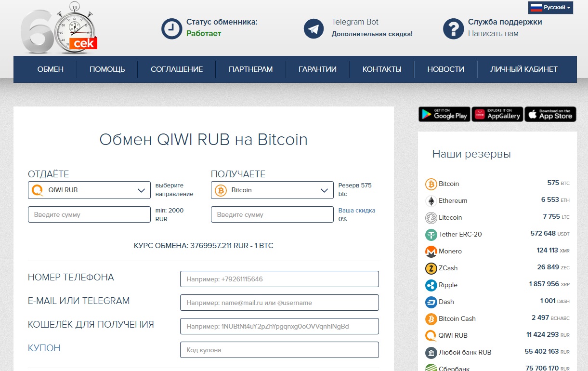Focus the ПОЛУЧАЕТЕ amount input field

point(272,214)
